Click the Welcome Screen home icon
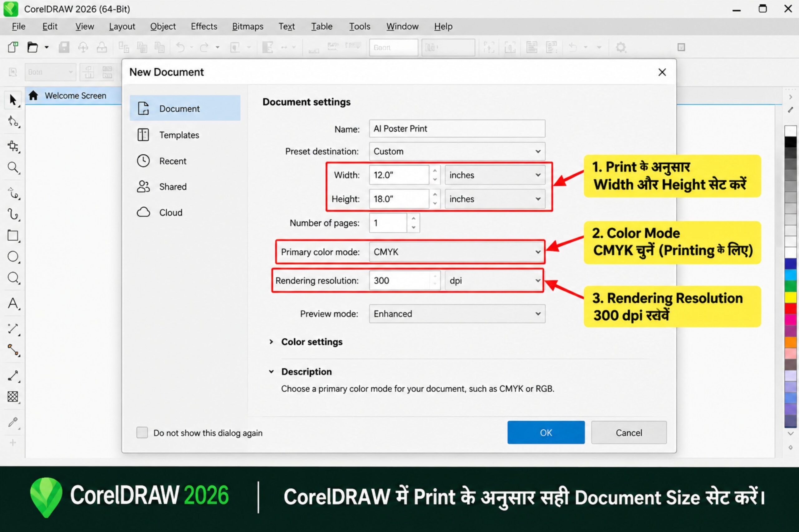The height and width of the screenshot is (532, 799). pyautogui.click(x=33, y=96)
